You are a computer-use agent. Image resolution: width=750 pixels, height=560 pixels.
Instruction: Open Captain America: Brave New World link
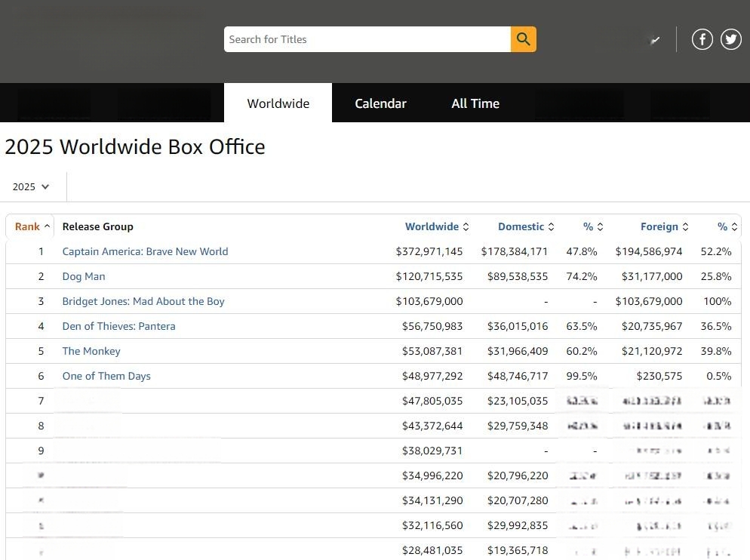point(145,251)
